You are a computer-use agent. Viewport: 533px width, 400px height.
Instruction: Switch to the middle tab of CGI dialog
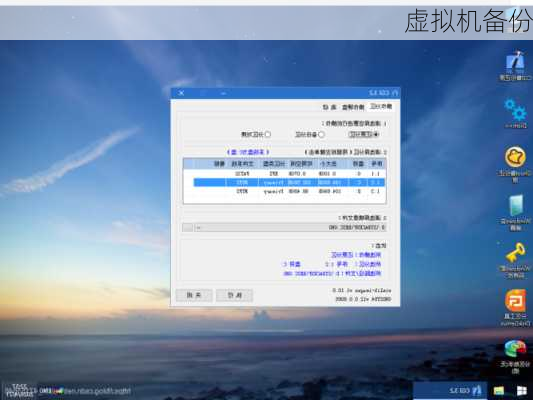pos(353,107)
